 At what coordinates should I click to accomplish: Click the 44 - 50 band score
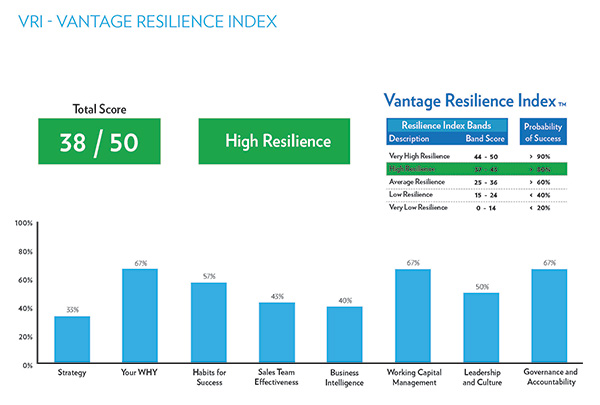point(486,157)
